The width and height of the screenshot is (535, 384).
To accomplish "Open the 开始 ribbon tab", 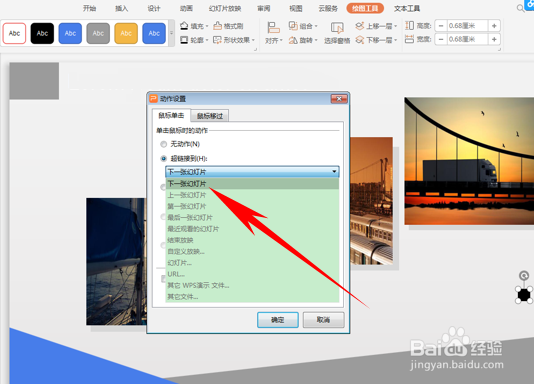I will click(89, 8).
